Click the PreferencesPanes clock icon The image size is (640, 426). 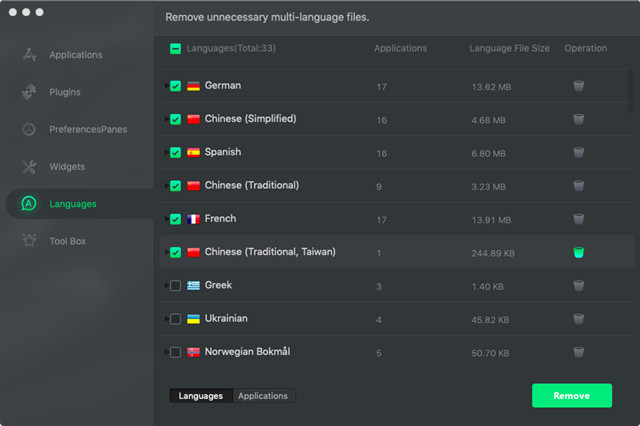click(x=29, y=129)
